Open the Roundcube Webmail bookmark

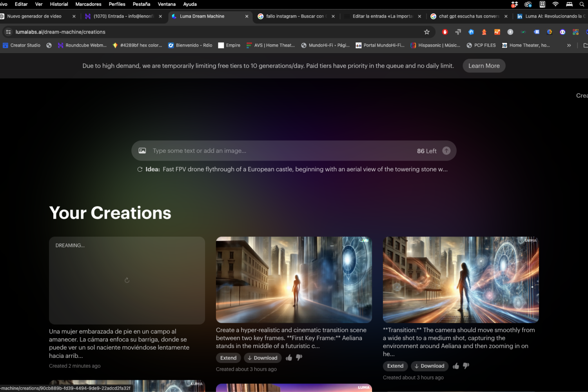[x=82, y=45]
